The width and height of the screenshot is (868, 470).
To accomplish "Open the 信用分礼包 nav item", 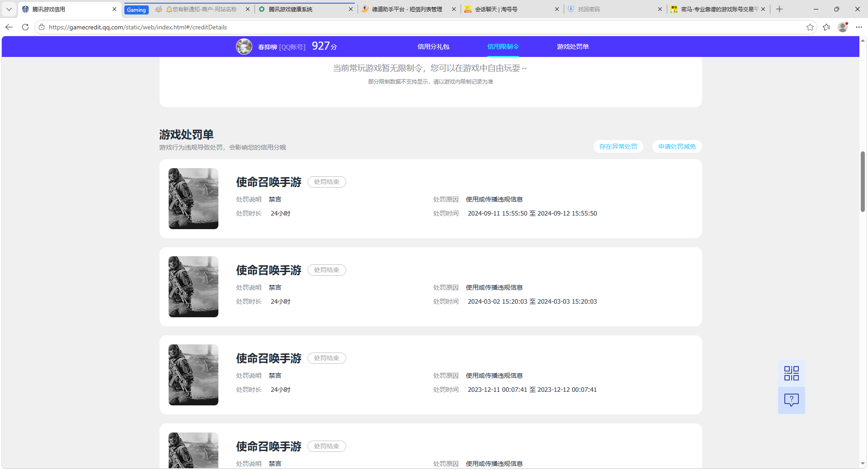I will tap(433, 47).
